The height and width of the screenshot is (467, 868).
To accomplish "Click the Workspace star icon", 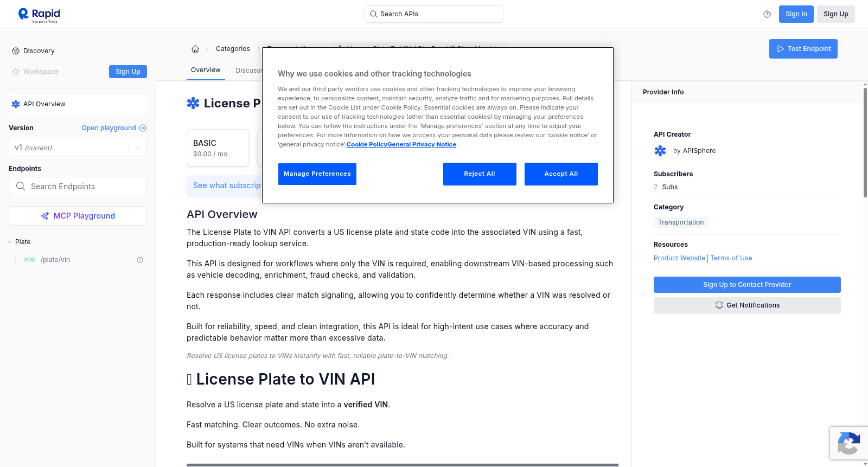I will [x=16, y=72].
